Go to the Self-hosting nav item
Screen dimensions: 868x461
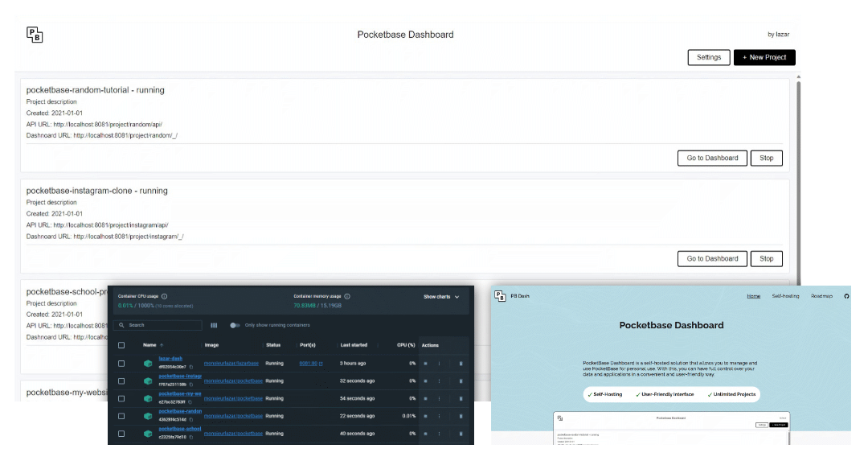[x=785, y=296]
